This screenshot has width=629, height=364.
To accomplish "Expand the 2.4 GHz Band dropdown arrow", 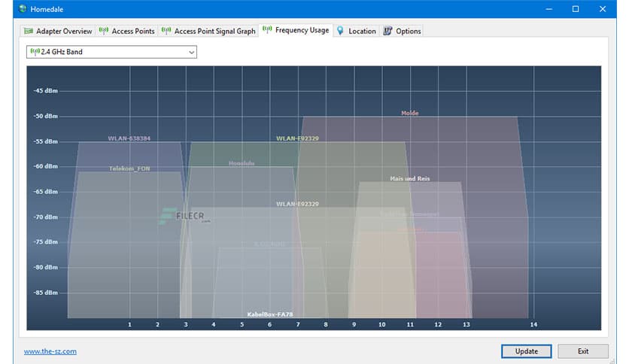I will click(191, 53).
